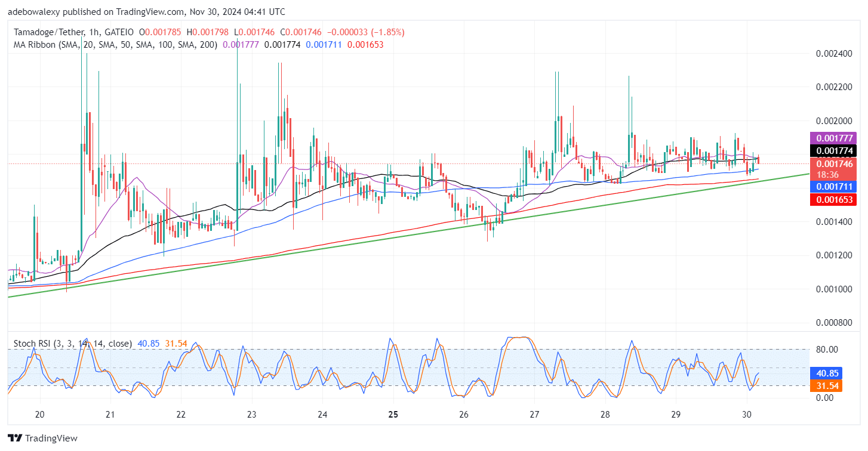868x451 pixels.
Task: Click the 0.002000 price axis label
Action: pyautogui.click(x=834, y=121)
